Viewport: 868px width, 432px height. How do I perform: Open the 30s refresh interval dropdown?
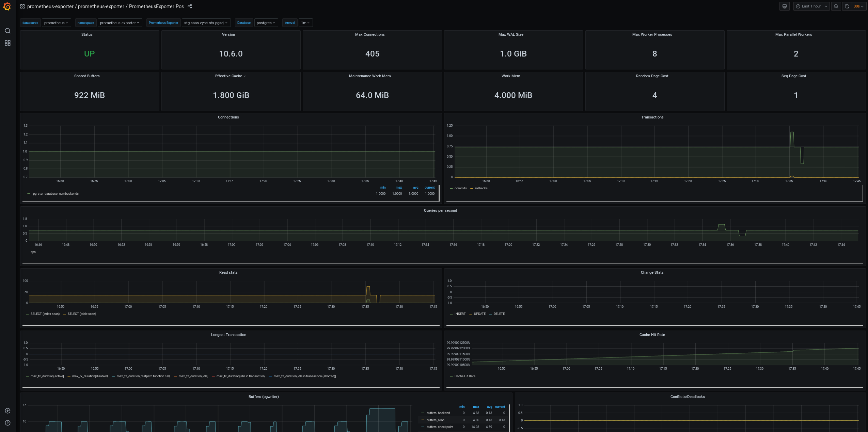point(858,6)
